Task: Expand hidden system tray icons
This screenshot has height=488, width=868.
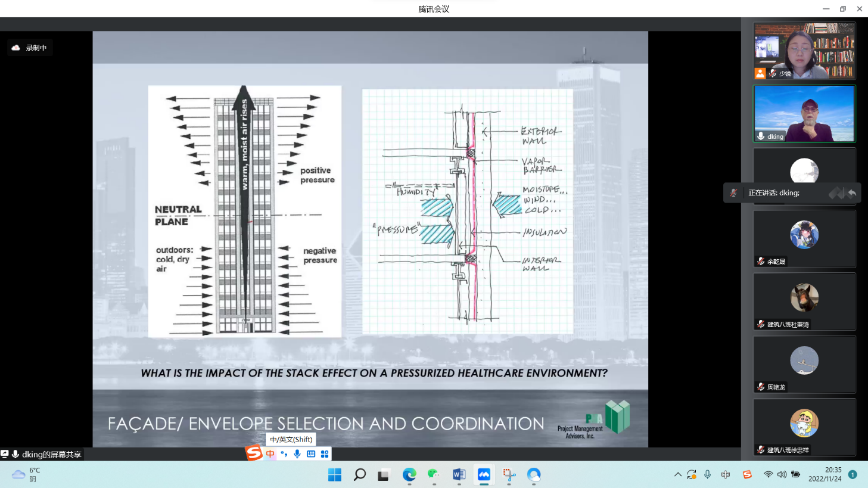Action: tap(677, 474)
